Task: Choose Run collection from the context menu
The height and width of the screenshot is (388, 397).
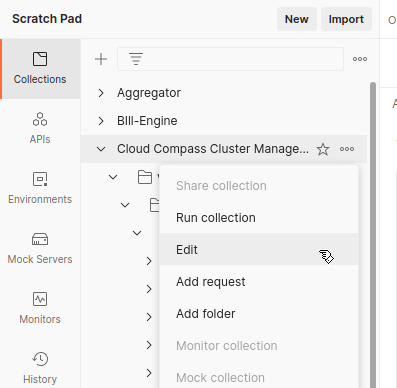Action: pos(259,218)
